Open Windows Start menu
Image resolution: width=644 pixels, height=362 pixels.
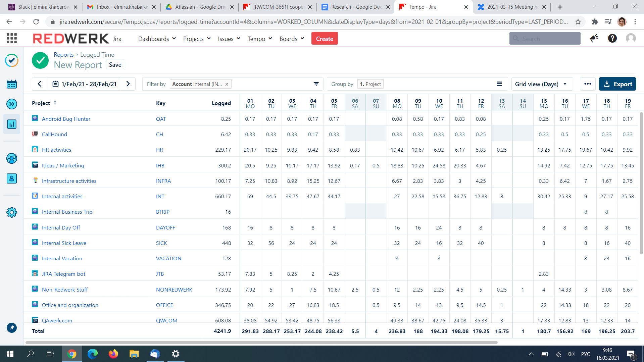click(x=10, y=354)
